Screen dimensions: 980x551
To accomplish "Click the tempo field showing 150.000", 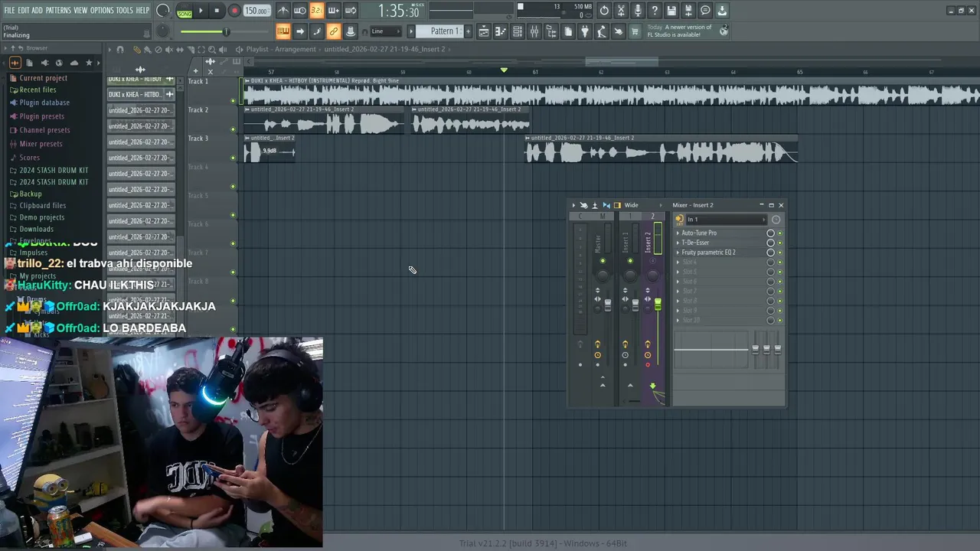I will click(x=256, y=11).
